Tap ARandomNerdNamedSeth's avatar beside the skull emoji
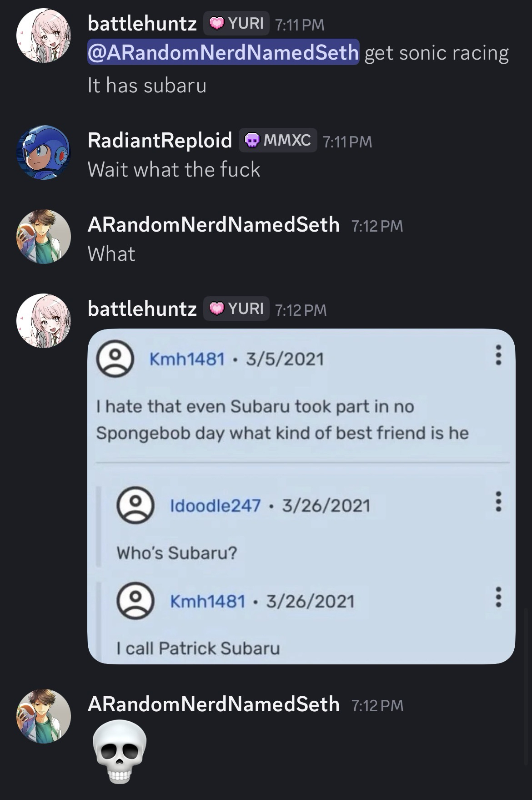 click(x=44, y=716)
